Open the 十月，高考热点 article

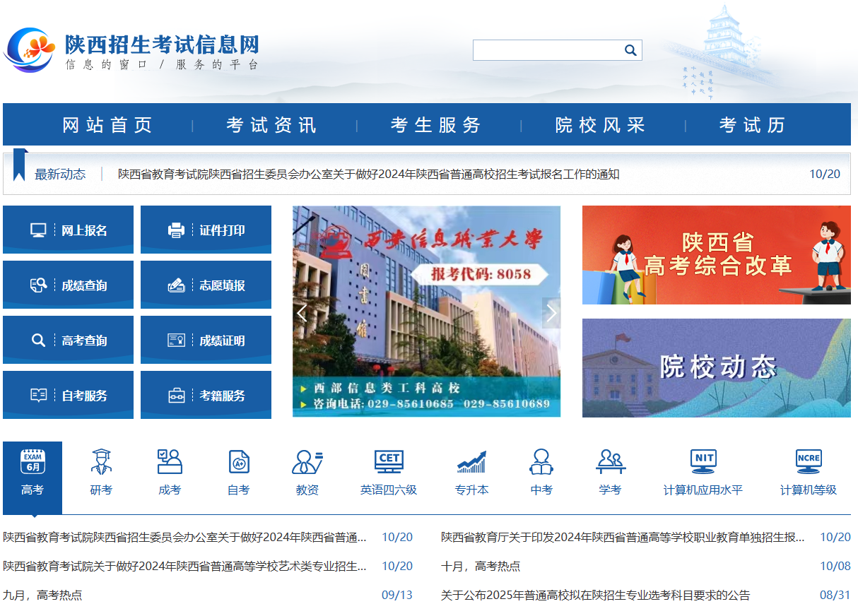click(481, 566)
